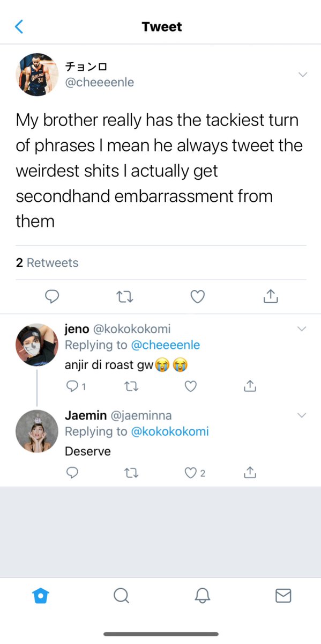
Task: Open reply icon on jeno's tweet
Action: (x=74, y=385)
